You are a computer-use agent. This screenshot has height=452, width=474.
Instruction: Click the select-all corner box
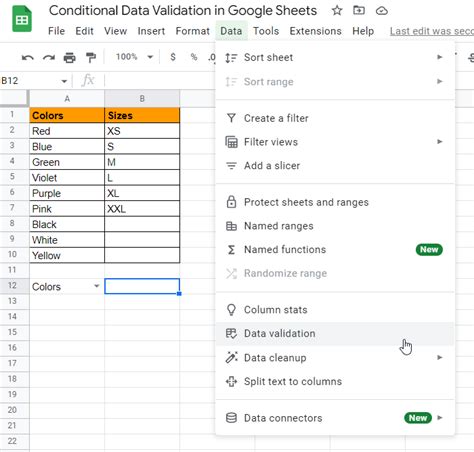(x=14, y=98)
